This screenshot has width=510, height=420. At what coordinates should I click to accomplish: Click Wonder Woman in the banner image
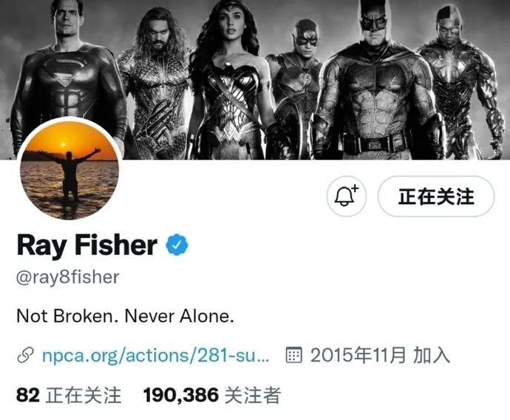pos(229,81)
